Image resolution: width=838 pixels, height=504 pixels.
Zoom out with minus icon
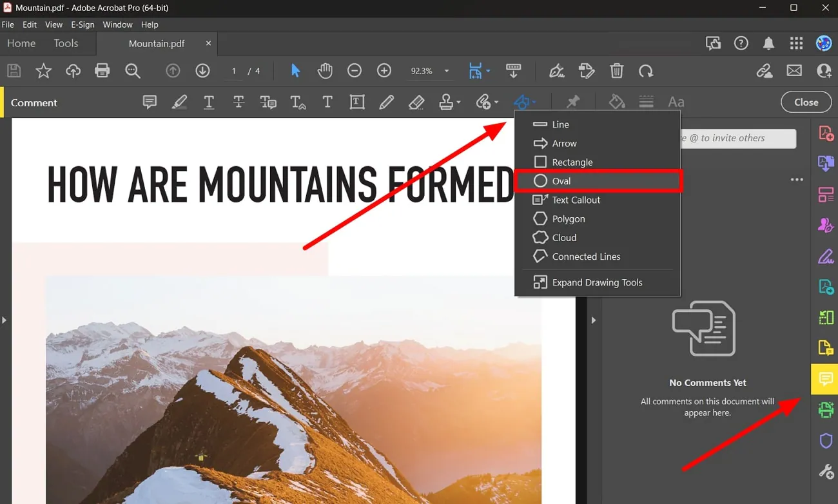355,71
